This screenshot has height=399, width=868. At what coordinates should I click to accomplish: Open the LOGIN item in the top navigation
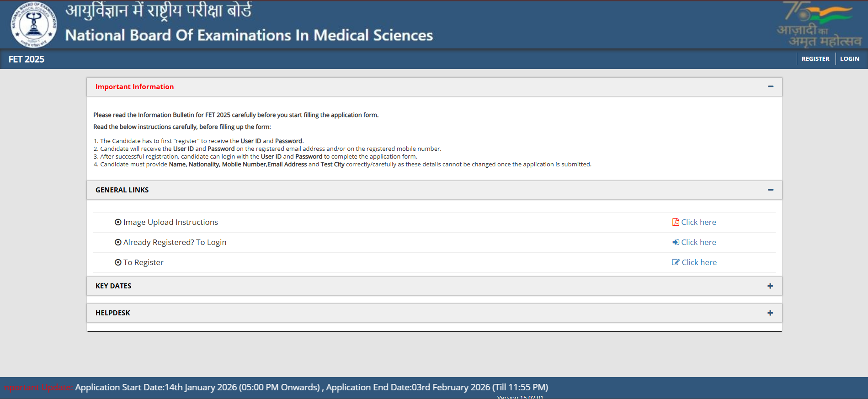pos(849,59)
